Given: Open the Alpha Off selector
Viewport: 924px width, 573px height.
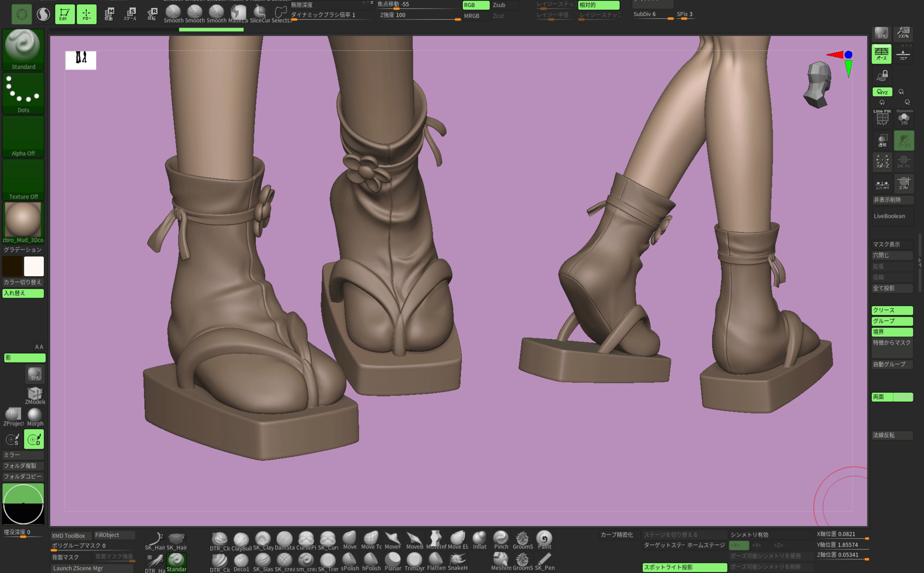Looking at the screenshot, I should pyautogui.click(x=23, y=136).
